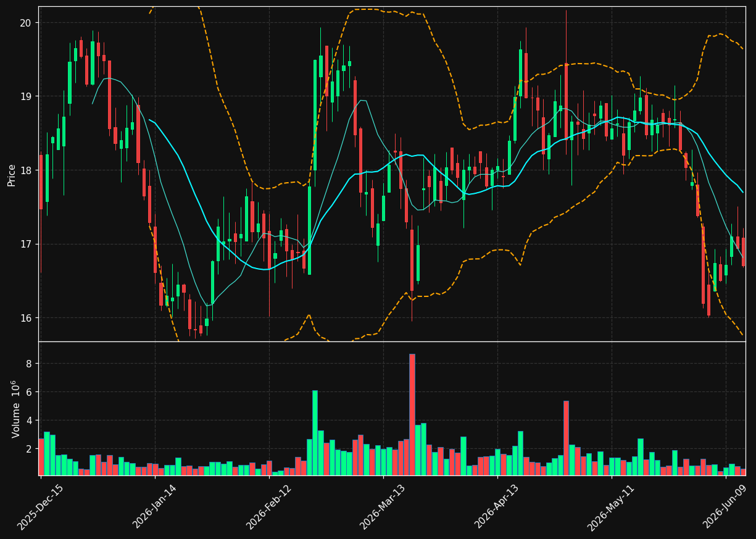Image resolution: width=756 pixels, height=539 pixels.
Task: Click the Volume axis title
Action: click(17, 409)
